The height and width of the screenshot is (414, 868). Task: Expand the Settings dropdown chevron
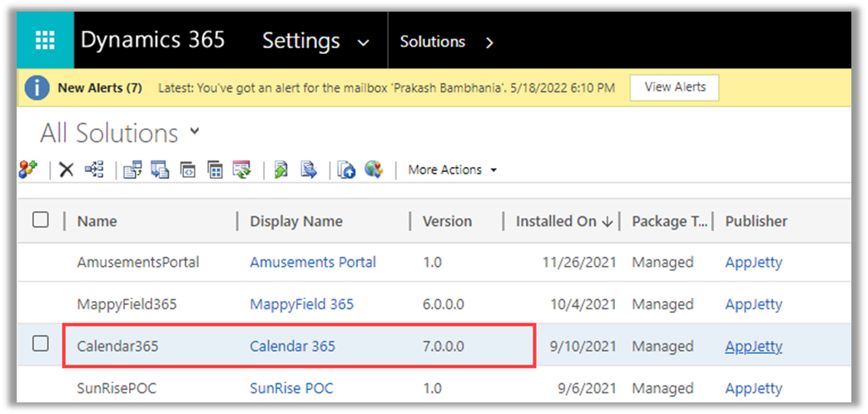(x=363, y=42)
